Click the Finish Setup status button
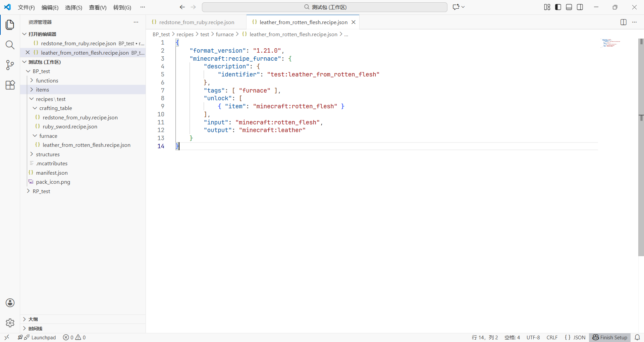Screen dimensions: 644x342 [x=610, y=337]
